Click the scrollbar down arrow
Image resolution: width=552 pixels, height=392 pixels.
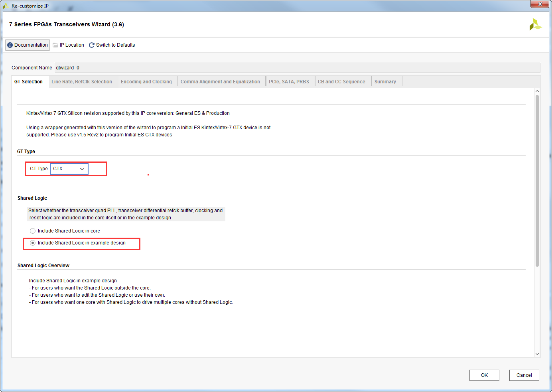[x=537, y=354]
